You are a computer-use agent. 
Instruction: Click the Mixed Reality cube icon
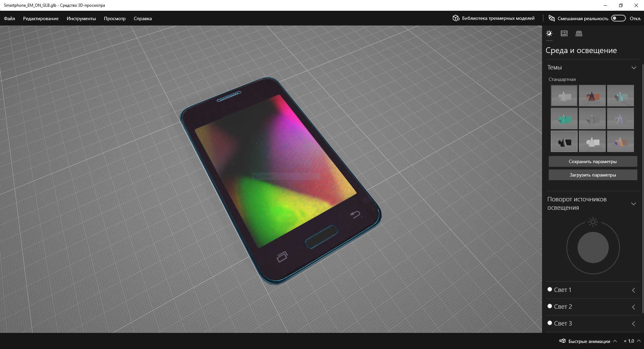551,18
